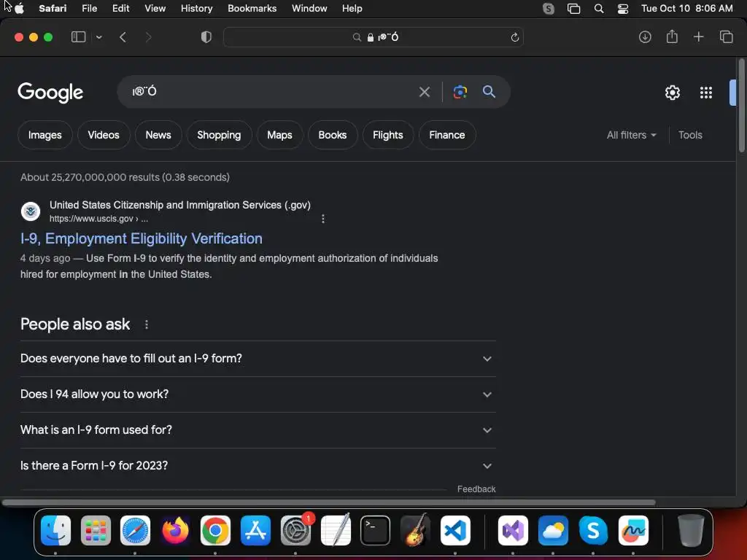This screenshot has height=560, width=747.
Task: Launch Google Chrome from the Dock
Action: pos(215,531)
